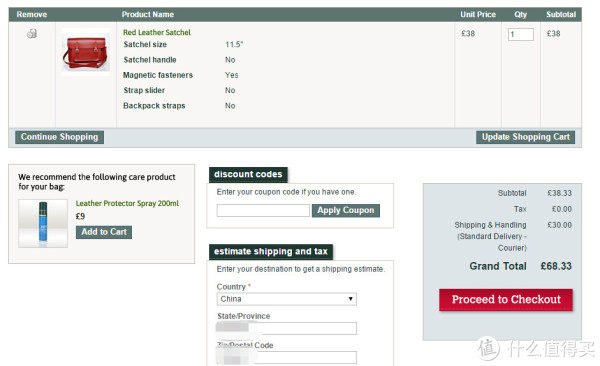Click the quantity input field

[x=520, y=34]
